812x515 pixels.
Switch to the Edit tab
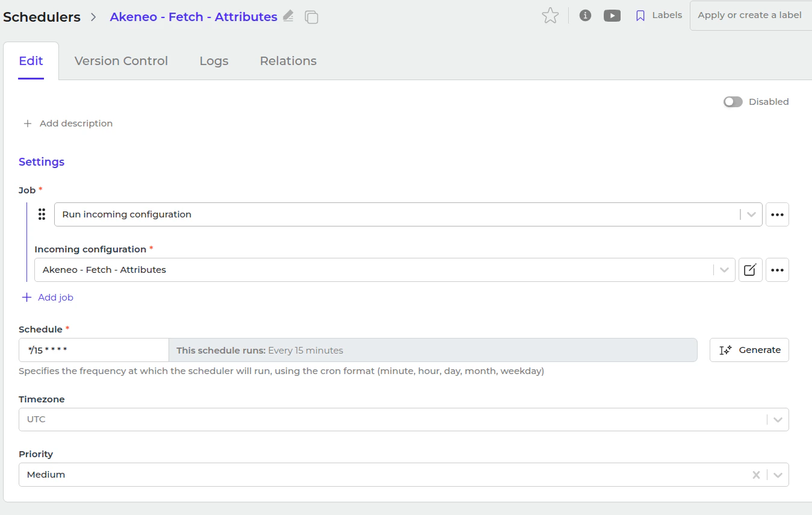pos(31,61)
